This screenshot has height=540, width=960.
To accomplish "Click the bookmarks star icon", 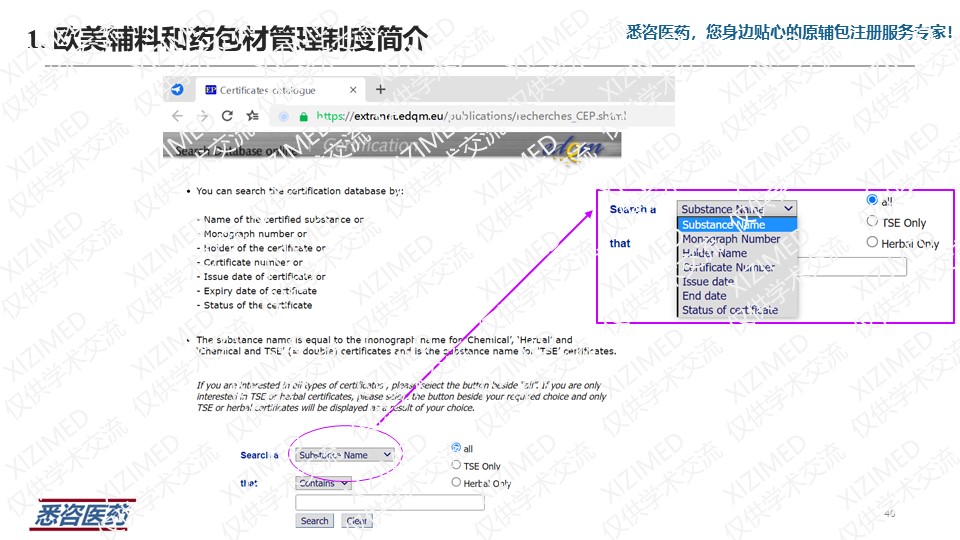I will click(x=254, y=116).
